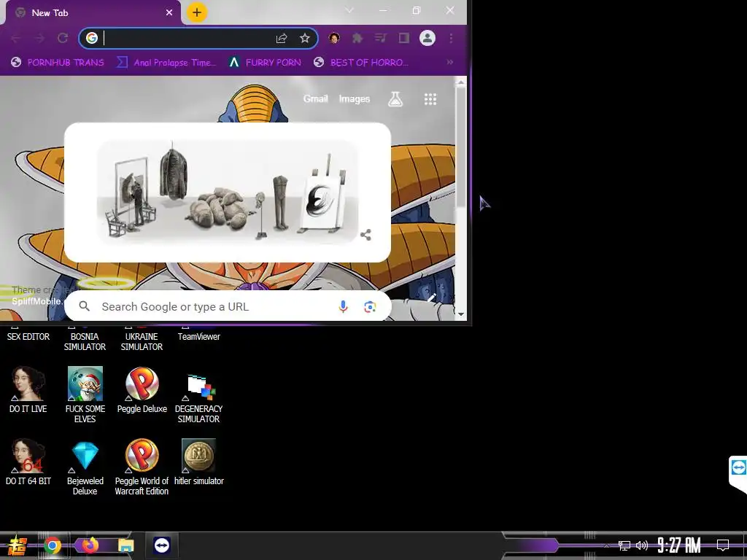Open the 9:27 AM taskbar clock
Screen dimensions: 747x560
(679, 545)
